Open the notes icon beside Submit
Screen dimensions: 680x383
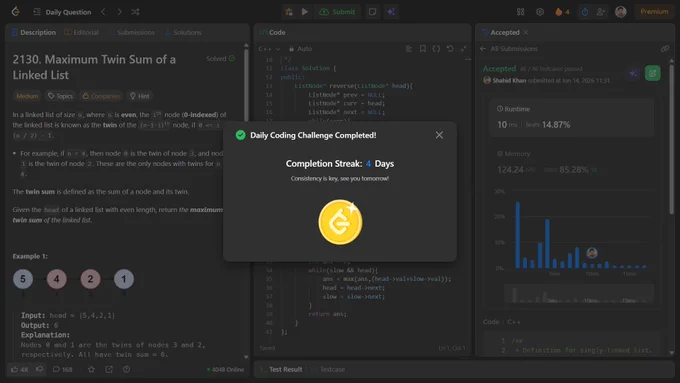[373, 12]
